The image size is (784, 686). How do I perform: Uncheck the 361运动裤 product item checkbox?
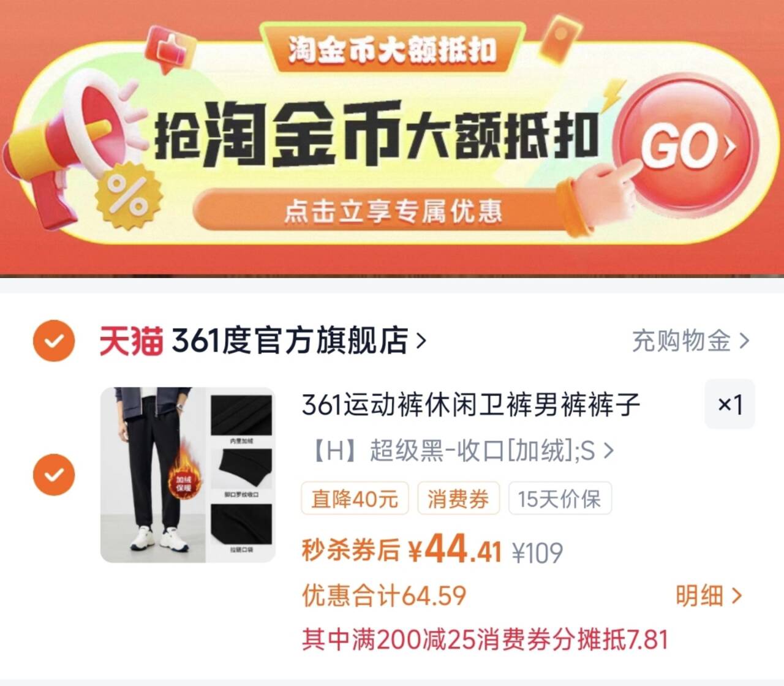[x=54, y=475]
